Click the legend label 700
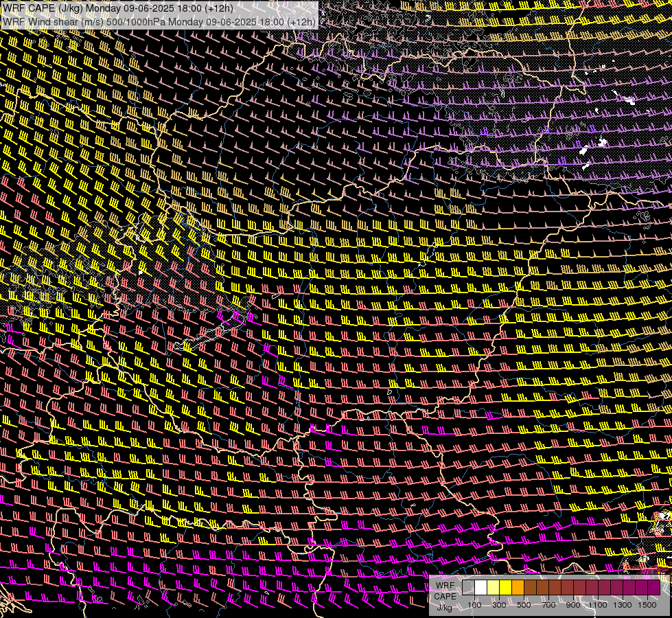 click(548, 605)
